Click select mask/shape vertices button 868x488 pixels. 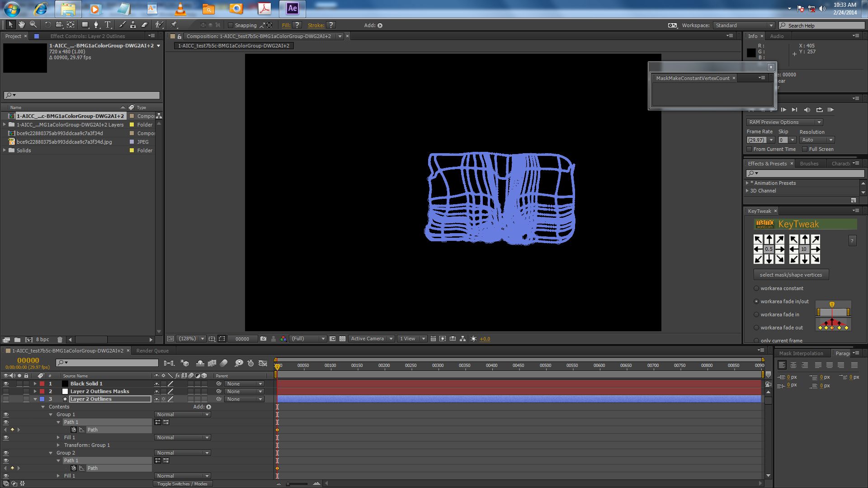[791, 275]
